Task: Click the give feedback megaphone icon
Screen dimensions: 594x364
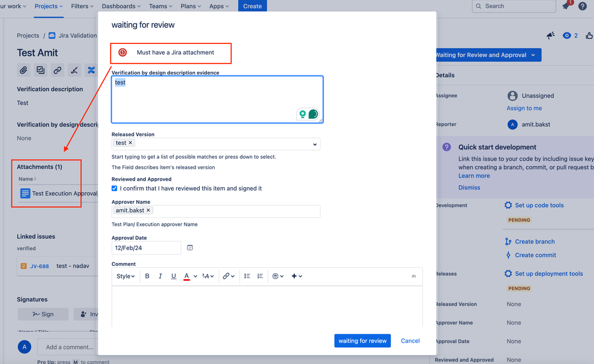Action: [551, 36]
